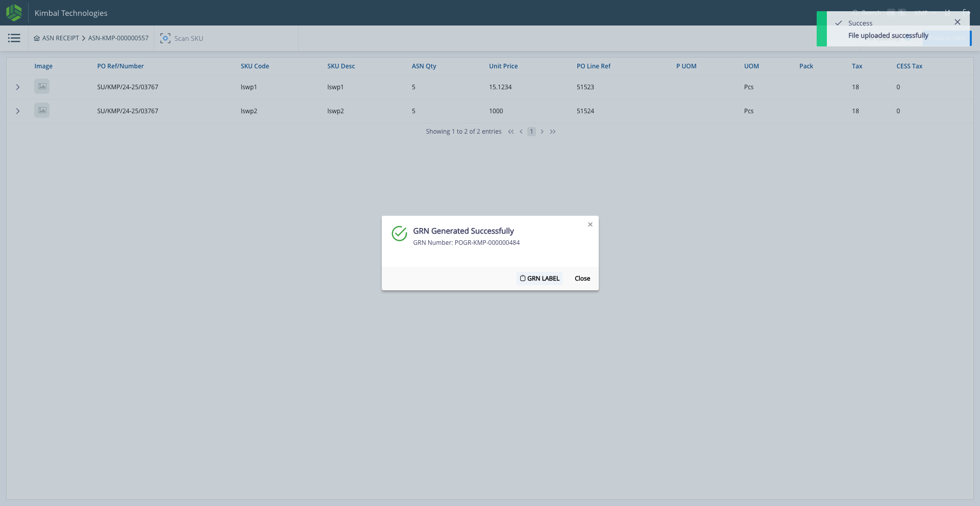Select SKU code lswp2 cell
980x506 pixels.
pos(249,111)
